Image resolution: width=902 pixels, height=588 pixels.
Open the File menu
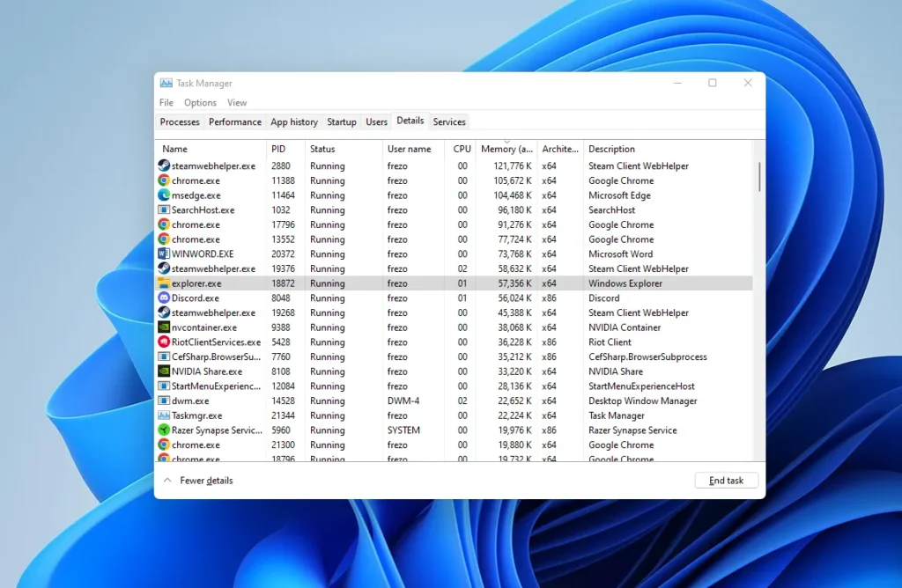(x=166, y=102)
